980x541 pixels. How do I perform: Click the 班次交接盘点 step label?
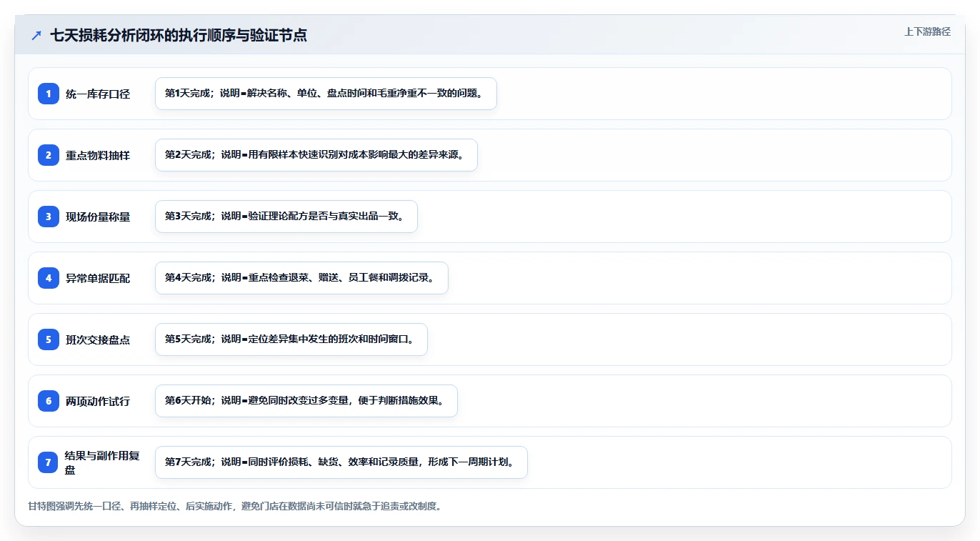pyautogui.click(x=98, y=339)
